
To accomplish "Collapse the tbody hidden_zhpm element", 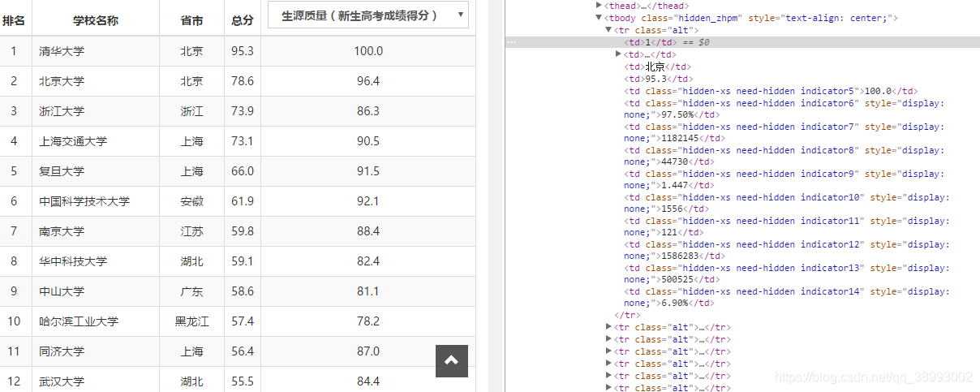I will tap(600, 18).
